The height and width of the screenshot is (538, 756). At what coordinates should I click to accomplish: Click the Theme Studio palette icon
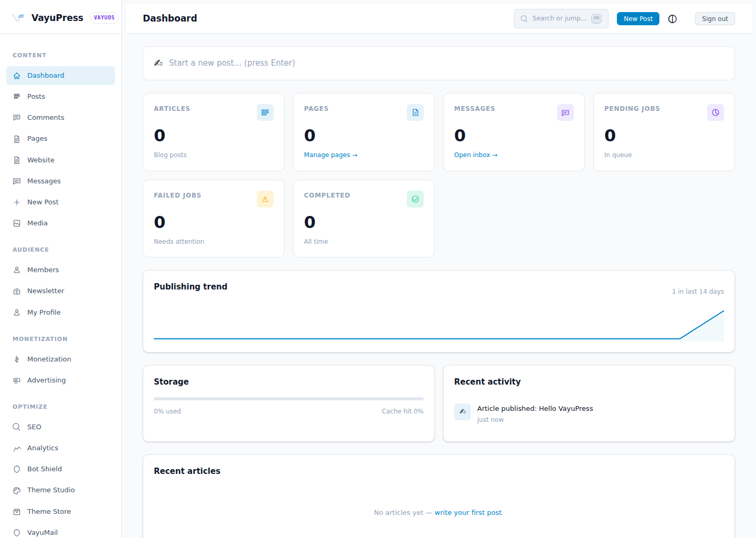pyautogui.click(x=17, y=490)
